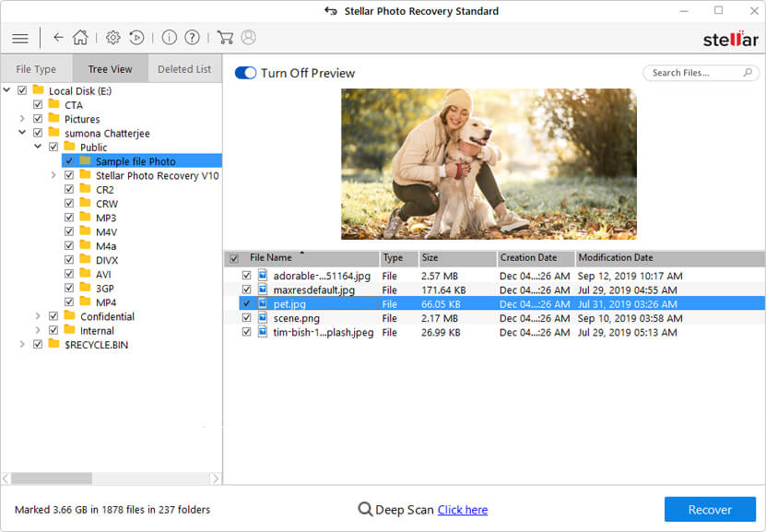The width and height of the screenshot is (766, 532).
Task: Expand the Confidential folder node
Action: point(38,316)
